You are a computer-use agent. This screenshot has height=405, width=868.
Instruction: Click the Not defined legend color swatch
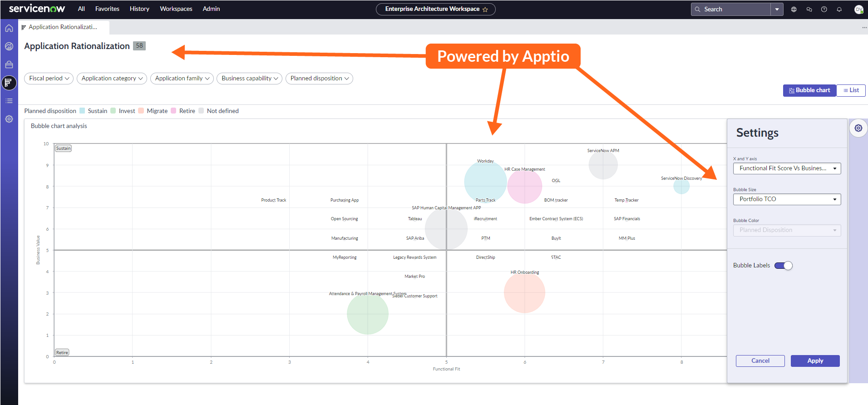click(x=201, y=111)
